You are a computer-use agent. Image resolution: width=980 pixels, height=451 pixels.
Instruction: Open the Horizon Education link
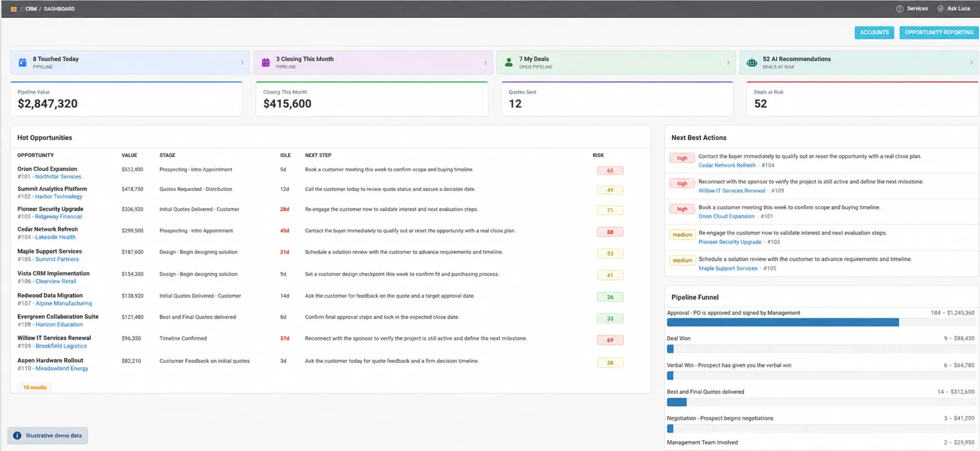59,325
